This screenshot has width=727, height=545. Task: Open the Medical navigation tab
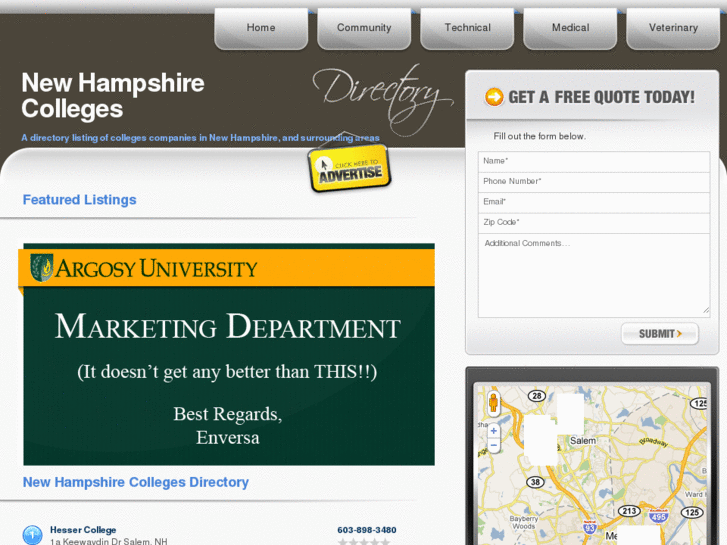pos(570,29)
